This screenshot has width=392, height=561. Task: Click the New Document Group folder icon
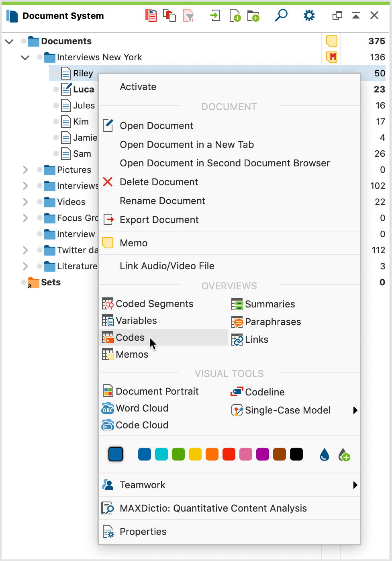pos(253,16)
